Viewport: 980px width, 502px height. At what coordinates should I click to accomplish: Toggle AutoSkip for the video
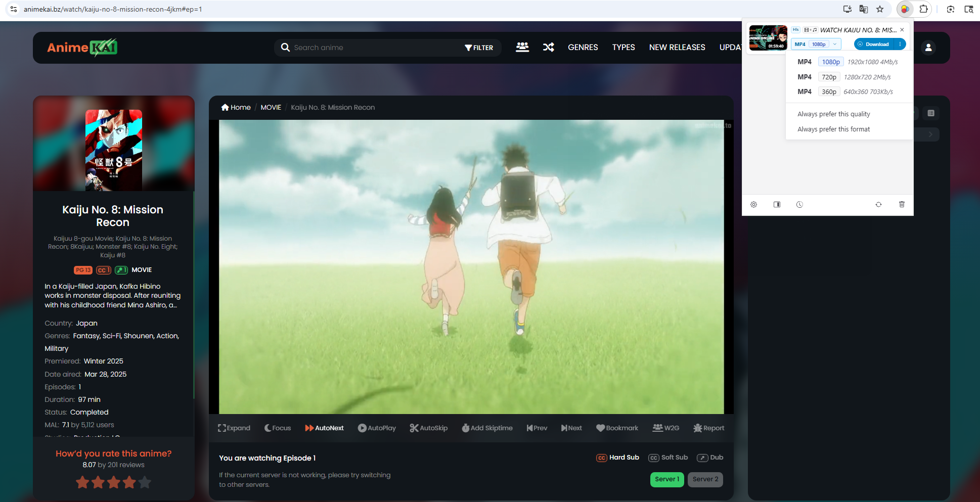(428, 428)
